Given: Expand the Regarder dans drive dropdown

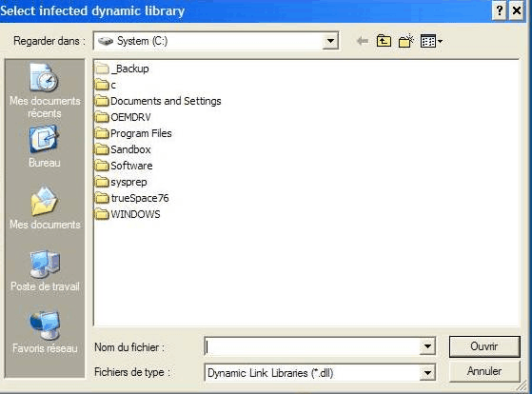Looking at the screenshot, I should click(330, 41).
